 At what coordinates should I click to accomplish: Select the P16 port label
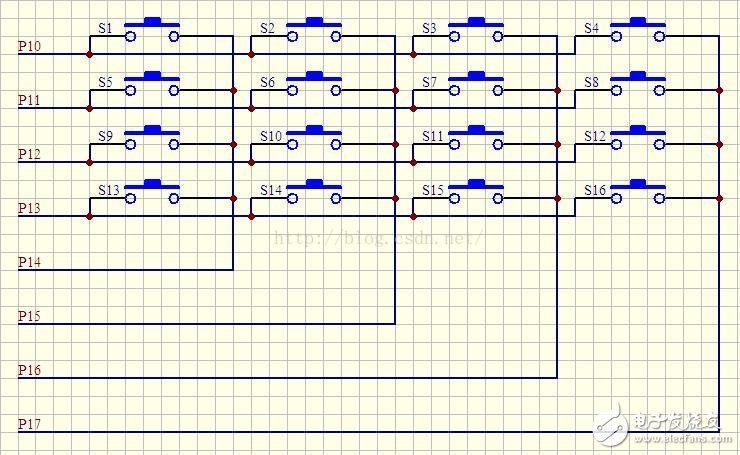[x=30, y=370]
